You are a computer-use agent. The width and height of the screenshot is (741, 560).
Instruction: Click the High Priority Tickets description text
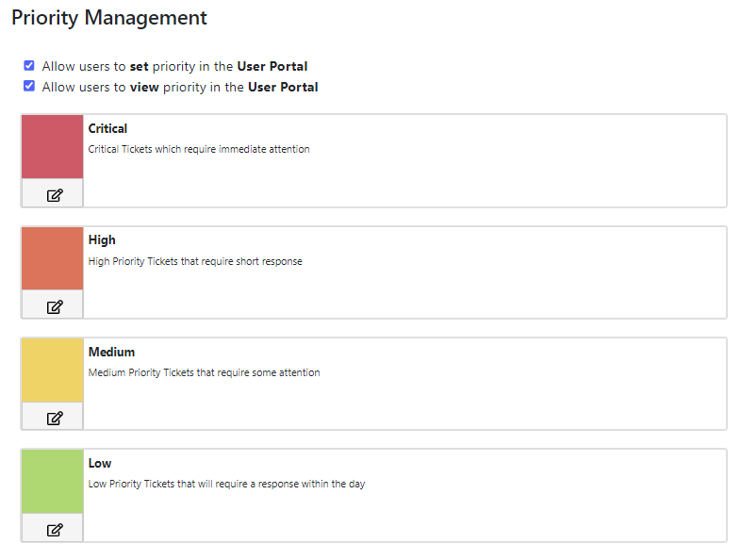(x=195, y=261)
